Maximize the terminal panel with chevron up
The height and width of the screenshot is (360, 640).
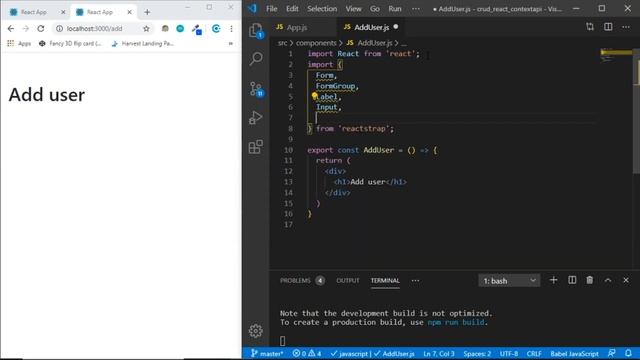[608, 280]
